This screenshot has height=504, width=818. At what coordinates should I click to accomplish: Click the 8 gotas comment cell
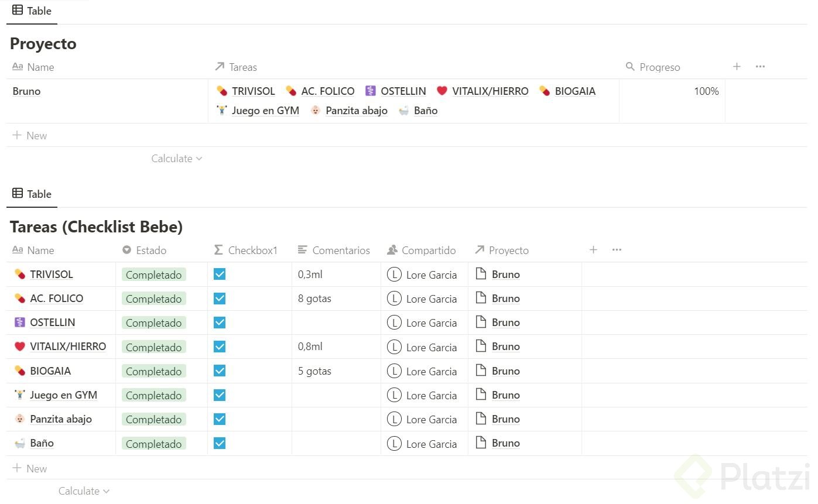click(314, 299)
